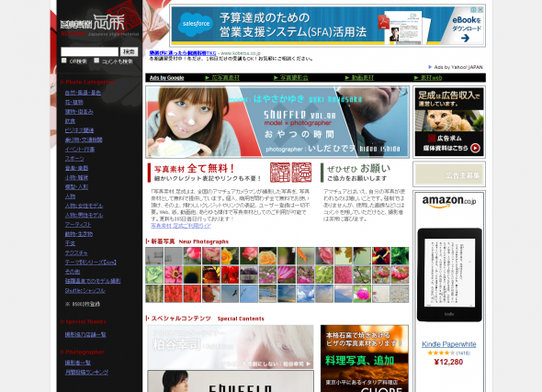Open the green succulent photo thumbnail
The height and width of the screenshot is (392, 542).
click(154, 274)
